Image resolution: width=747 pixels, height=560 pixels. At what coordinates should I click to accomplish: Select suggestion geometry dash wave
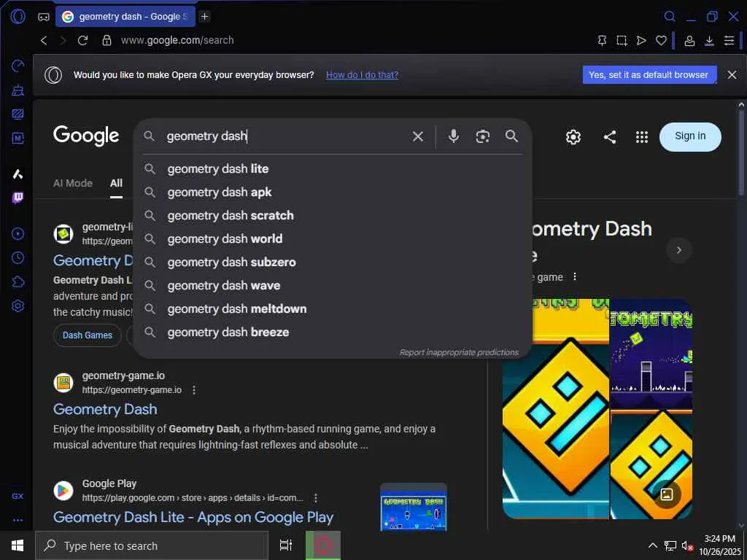333,286
